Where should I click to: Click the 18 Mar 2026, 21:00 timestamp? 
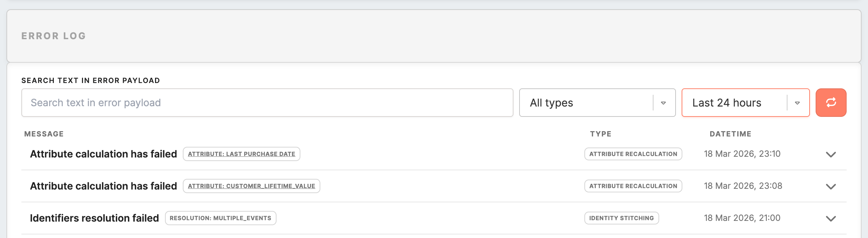(x=742, y=218)
